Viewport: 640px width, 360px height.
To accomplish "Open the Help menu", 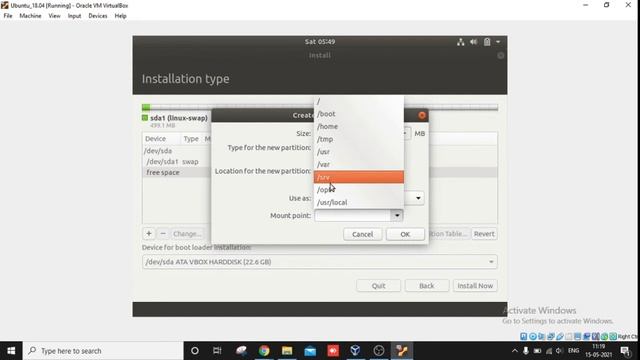I will tap(120, 16).
